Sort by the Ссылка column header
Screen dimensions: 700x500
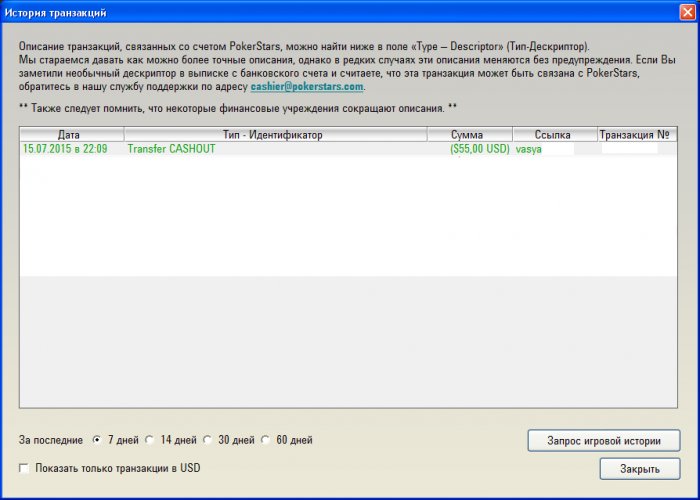pyautogui.click(x=555, y=135)
